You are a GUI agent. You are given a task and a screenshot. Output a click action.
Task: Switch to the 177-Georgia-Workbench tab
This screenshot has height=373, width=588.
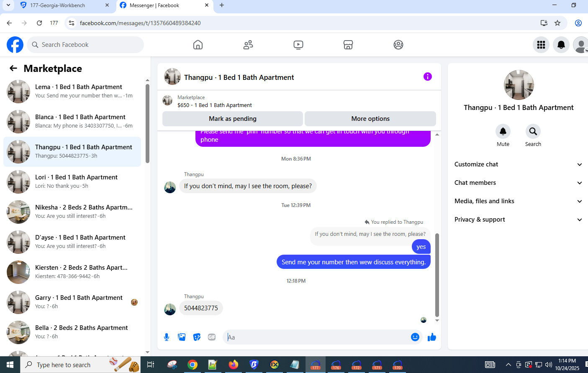(64, 5)
